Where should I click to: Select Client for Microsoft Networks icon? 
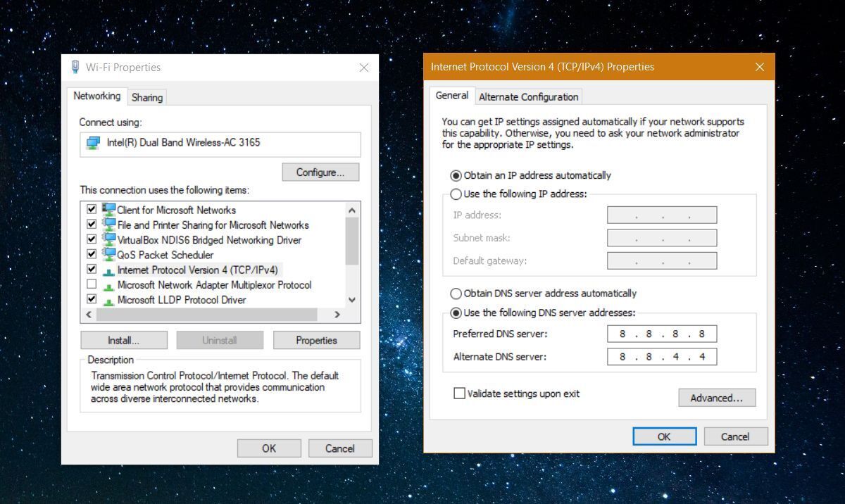(x=108, y=210)
